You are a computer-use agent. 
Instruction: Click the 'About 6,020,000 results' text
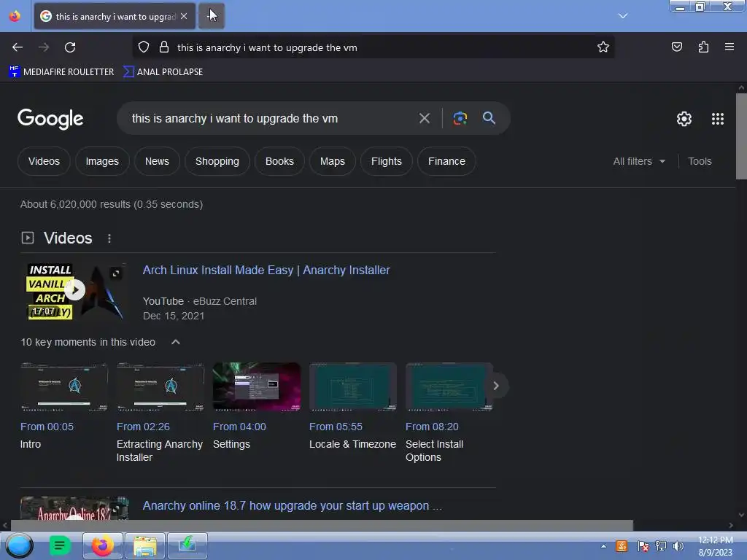tap(112, 204)
